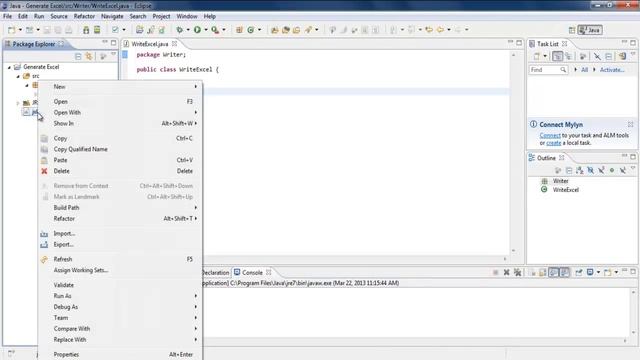Image resolution: width=640 pixels, height=360 pixels.
Task: Expand the New submenu in context menu
Action: (121, 87)
